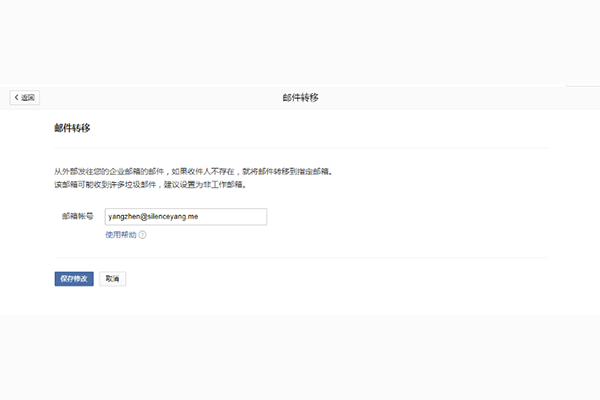600x400 pixels.
Task: Click the question mark help icon
Action: pos(143,235)
